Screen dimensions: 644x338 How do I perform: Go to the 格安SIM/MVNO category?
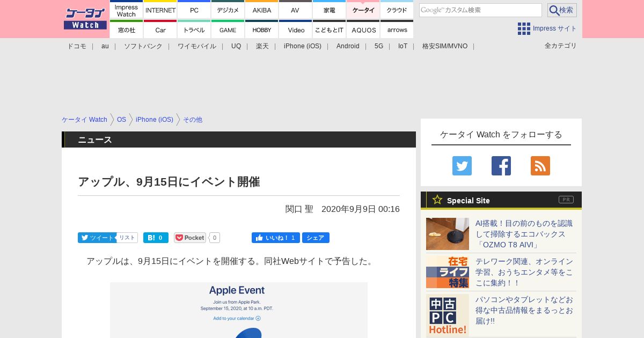tap(445, 46)
